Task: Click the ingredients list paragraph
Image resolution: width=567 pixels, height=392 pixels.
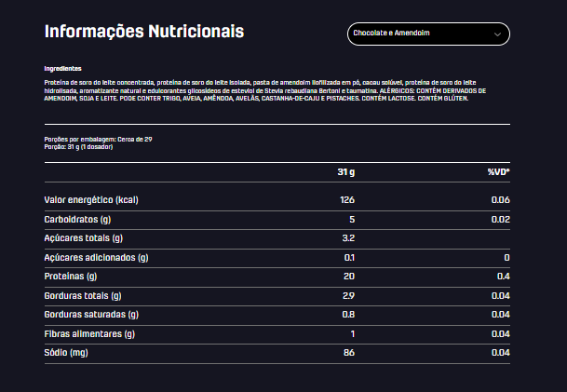Action: (265, 89)
